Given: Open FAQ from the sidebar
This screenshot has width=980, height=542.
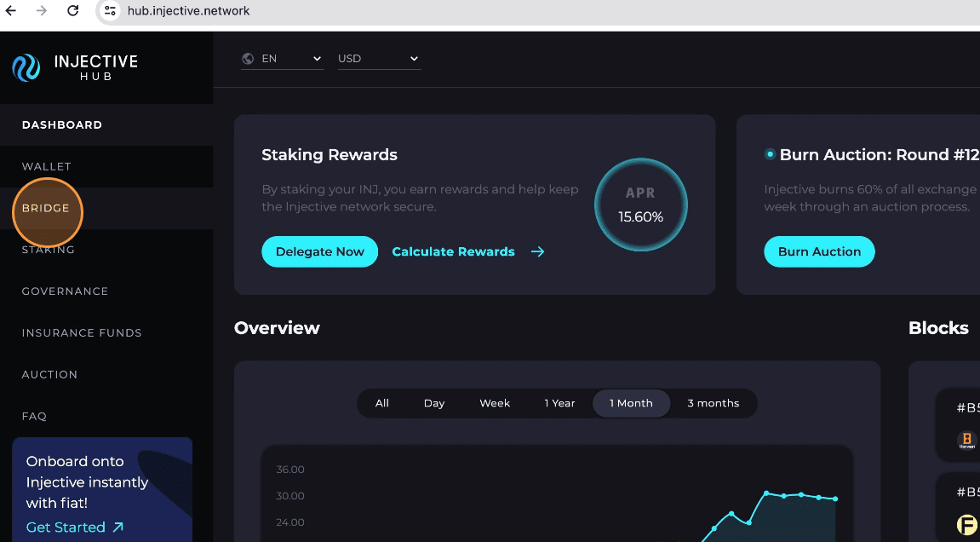Looking at the screenshot, I should 106,416.
